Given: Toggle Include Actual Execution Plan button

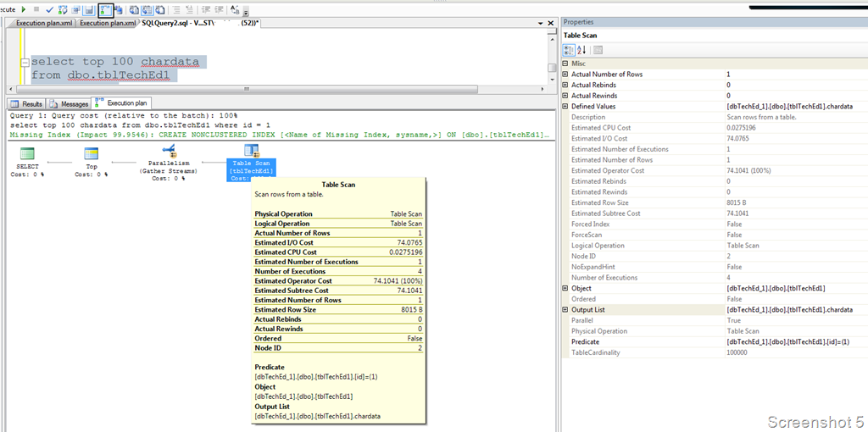Looking at the screenshot, I should 106,9.
